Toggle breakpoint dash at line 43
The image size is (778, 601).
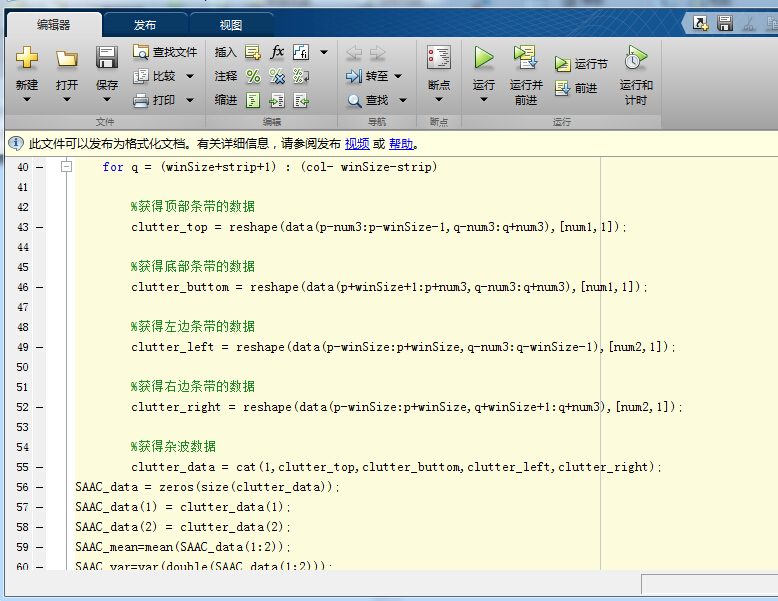point(40,227)
